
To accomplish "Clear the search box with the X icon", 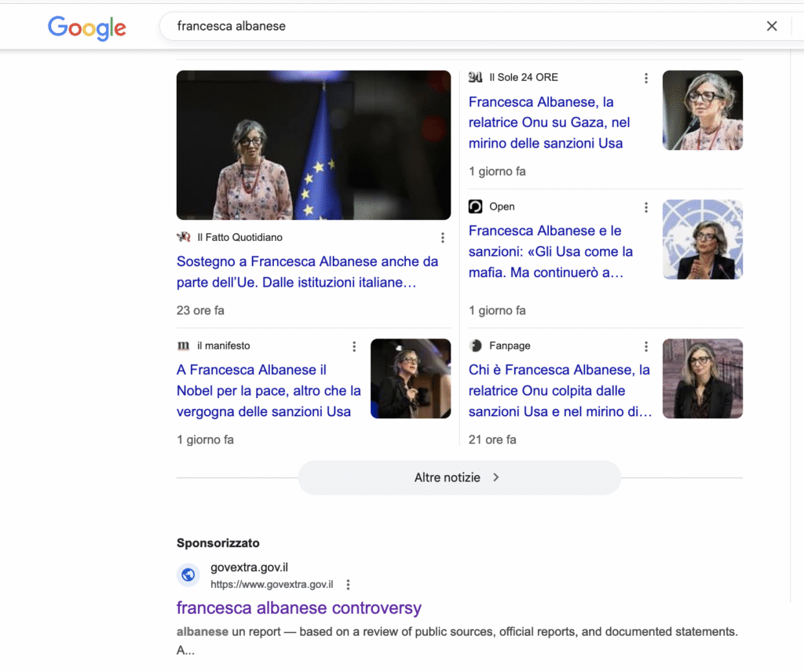I will [772, 26].
